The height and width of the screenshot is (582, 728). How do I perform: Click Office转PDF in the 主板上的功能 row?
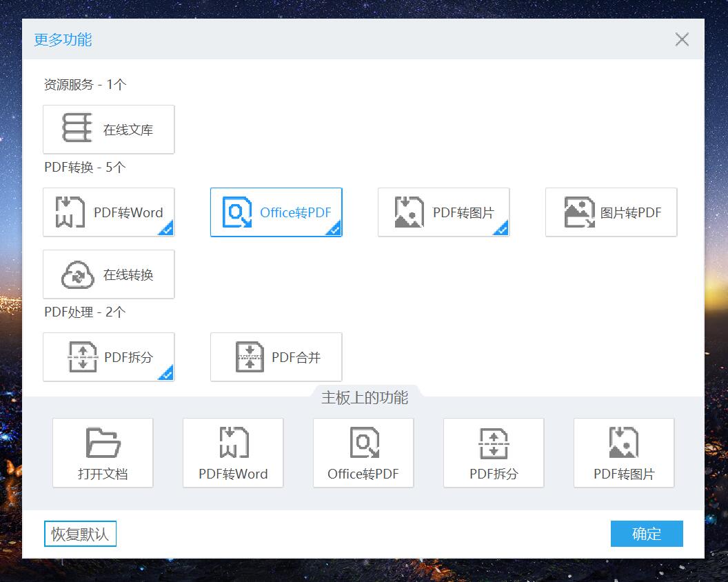[363, 453]
